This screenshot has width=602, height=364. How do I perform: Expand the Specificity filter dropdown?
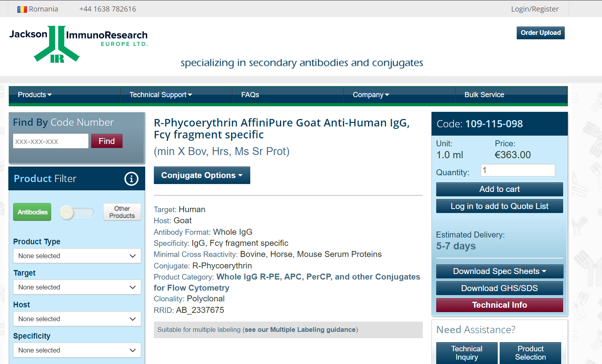(77, 350)
